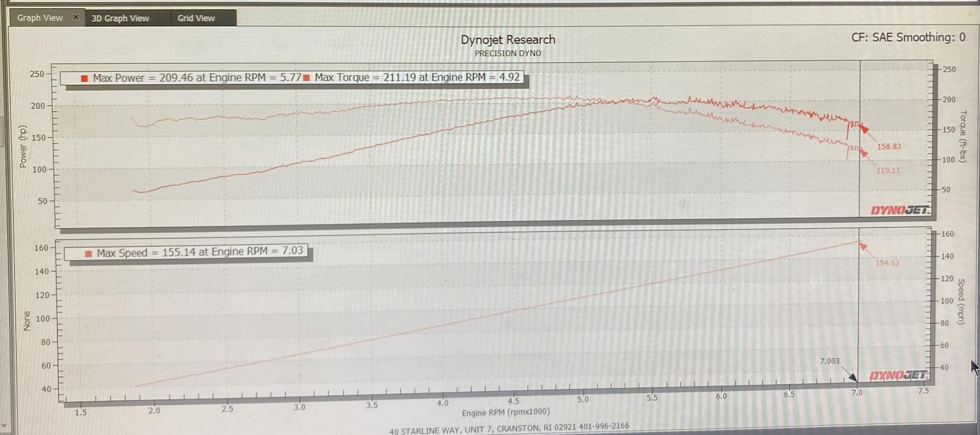980x435 pixels.
Task: Click the Torque (ft-lbs) axis label
Action: tap(963, 136)
